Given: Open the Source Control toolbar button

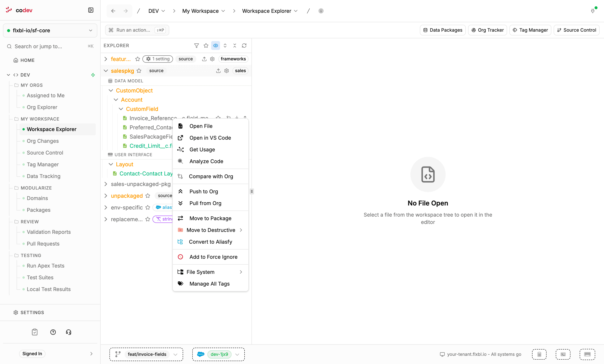Looking at the screenshot, I should click(x=576, y=30).
